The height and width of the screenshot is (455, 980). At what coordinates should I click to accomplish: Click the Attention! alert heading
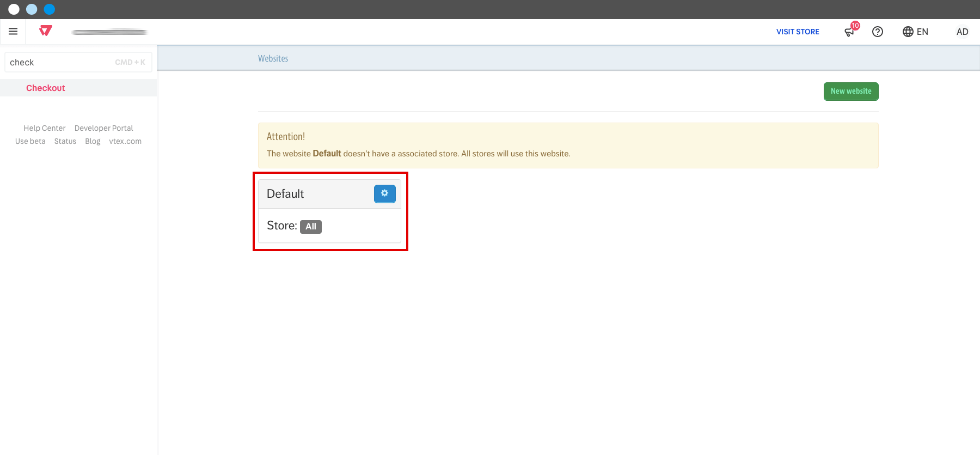point(286,137)
